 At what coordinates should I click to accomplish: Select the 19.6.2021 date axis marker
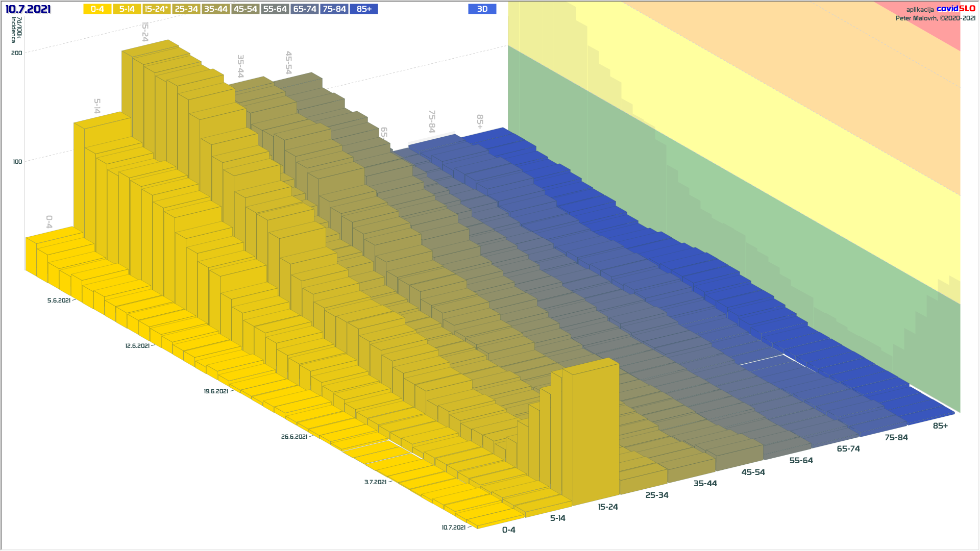216,391
